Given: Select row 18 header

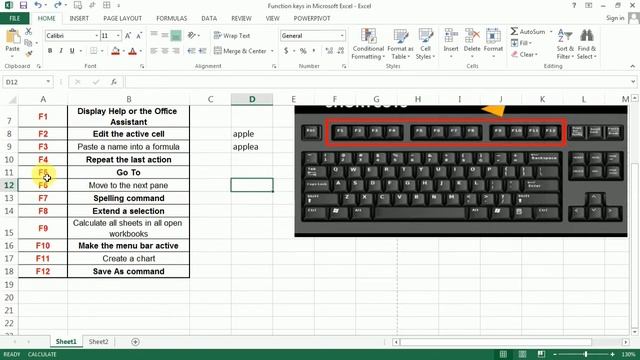Looking at the screenshot, I should (x=9, y=271).
